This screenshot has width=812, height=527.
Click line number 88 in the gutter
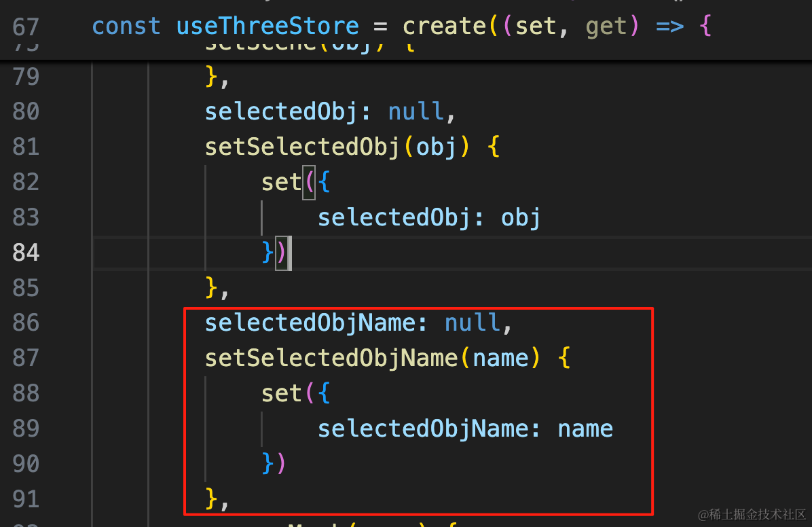[26, 393]
